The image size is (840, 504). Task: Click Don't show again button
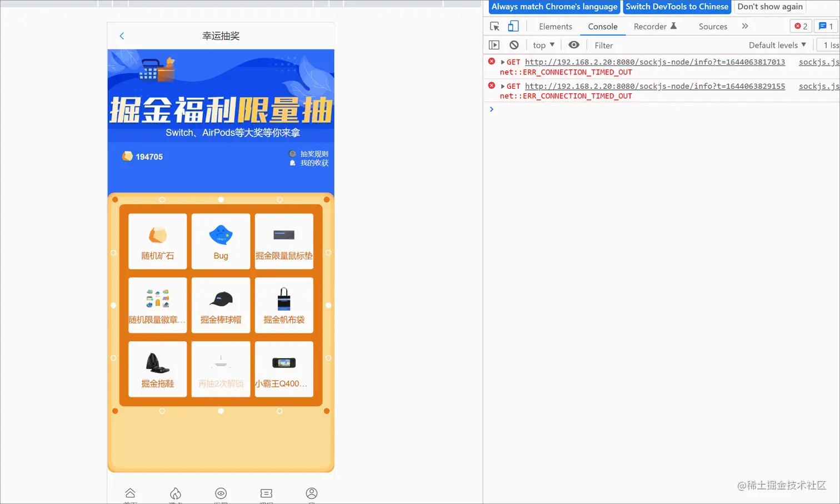[770, 7]
